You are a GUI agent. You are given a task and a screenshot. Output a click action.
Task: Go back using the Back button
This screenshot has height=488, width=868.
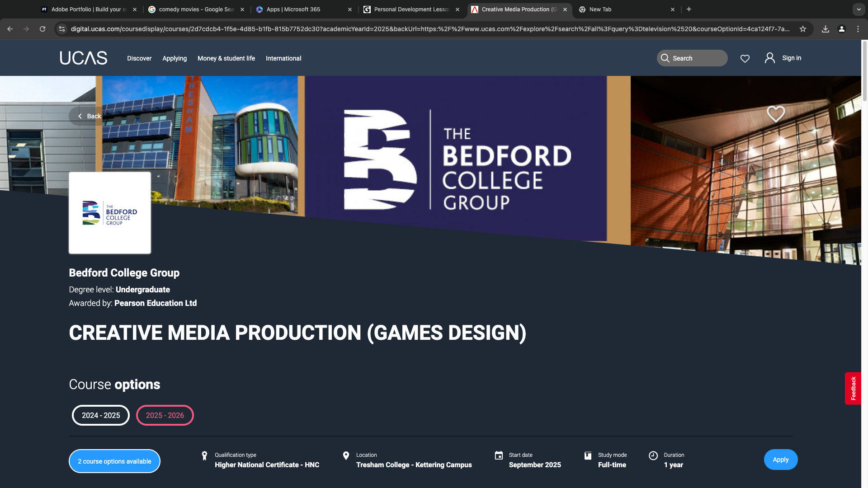[x=89, y=116]
